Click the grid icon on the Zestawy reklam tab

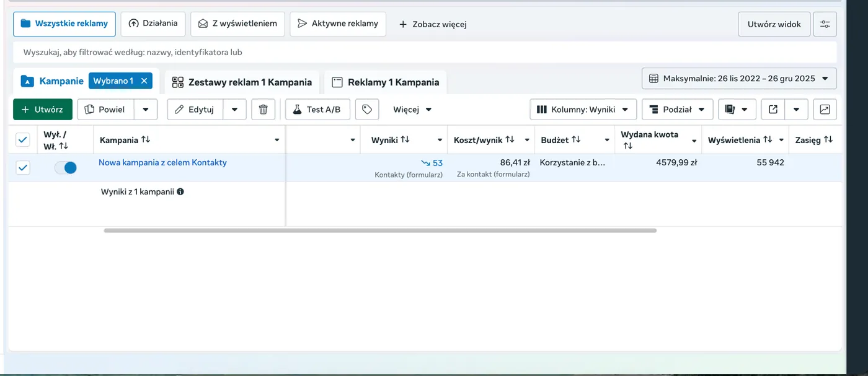[x=178, y=82]
